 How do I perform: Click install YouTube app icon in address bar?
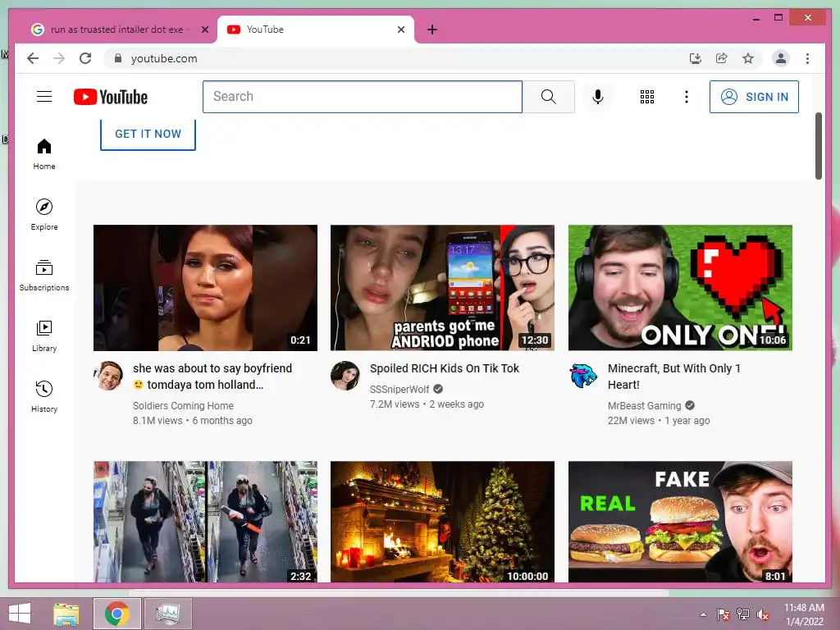[696, 58]
